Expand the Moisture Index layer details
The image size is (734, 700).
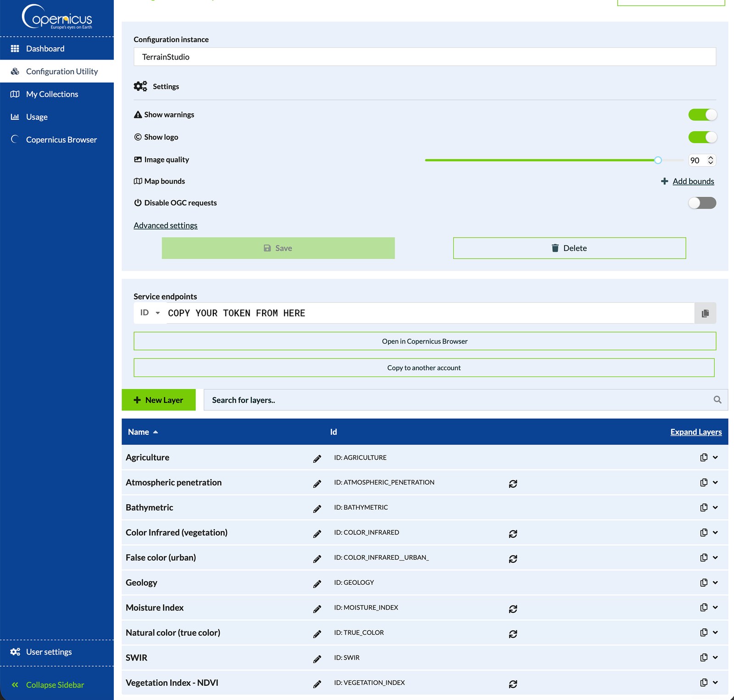(716, 607)
